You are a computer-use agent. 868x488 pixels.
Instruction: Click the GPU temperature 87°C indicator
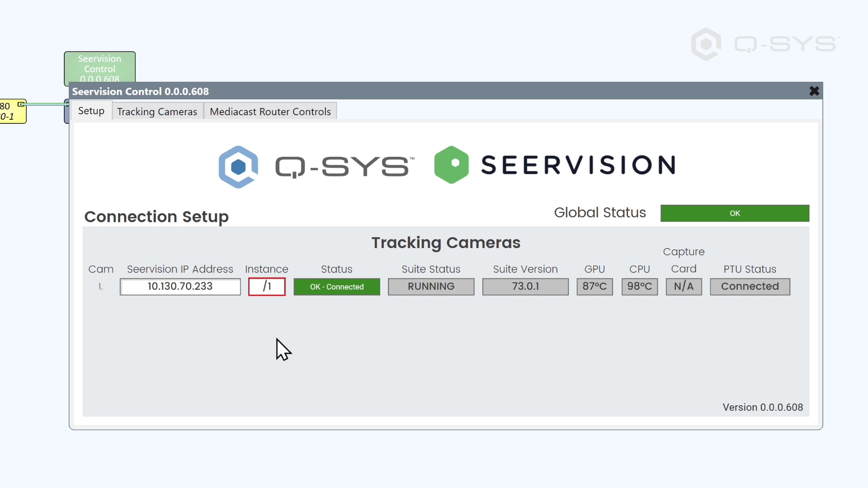point(594,286)
